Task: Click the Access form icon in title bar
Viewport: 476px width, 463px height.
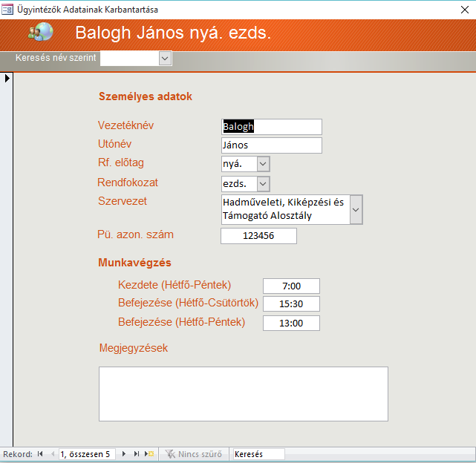Action: pyautogui.click(x=7, y=10)
